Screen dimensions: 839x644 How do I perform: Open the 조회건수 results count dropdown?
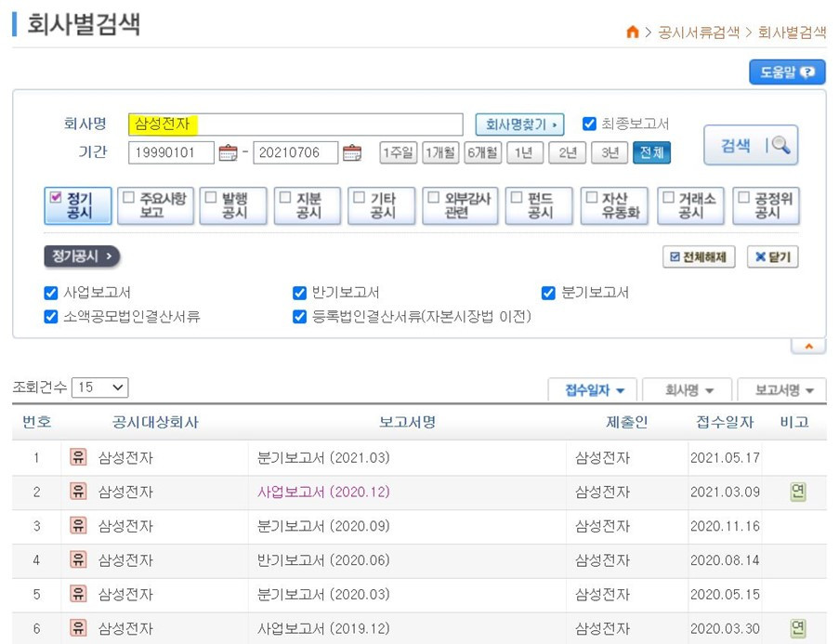pyautogui.click(x=99, y=388)
